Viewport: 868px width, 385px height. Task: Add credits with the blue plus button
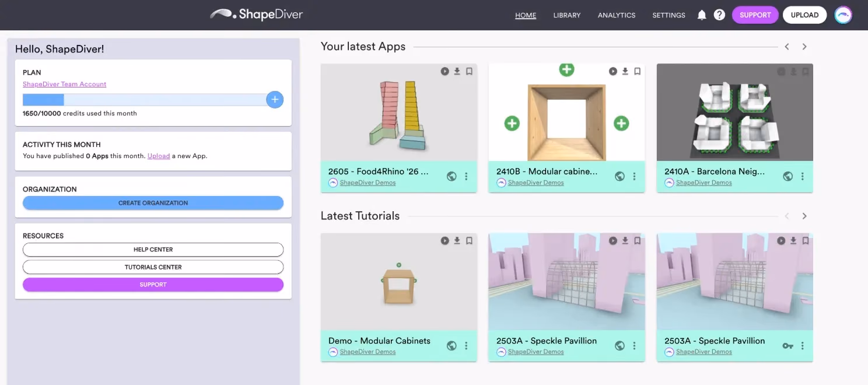pyautogui.click(x=275, y=100)
